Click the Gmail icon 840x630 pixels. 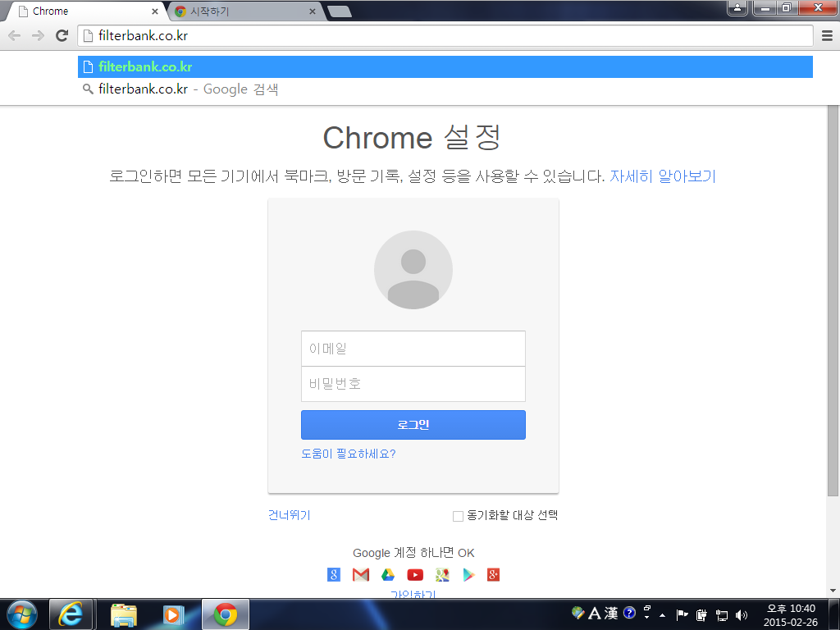pos(361,575)
